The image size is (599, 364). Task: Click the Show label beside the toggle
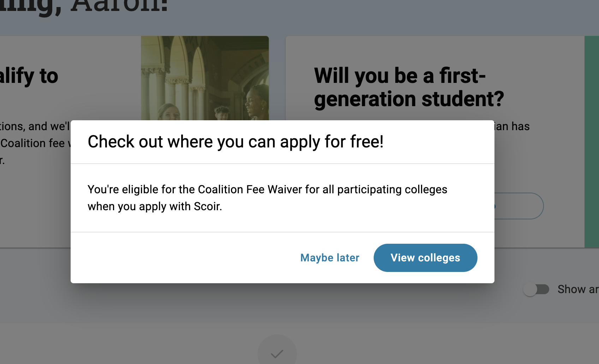pos(578,289)
